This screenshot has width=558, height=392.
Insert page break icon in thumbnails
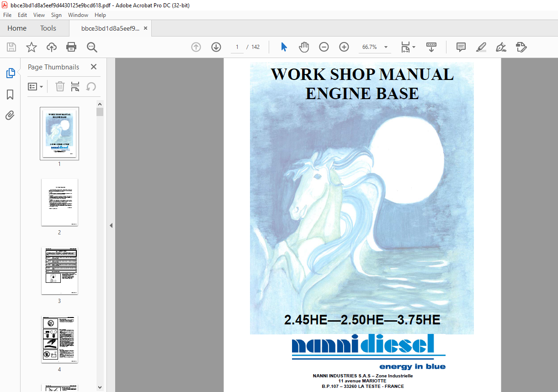[x=75, y=86]
